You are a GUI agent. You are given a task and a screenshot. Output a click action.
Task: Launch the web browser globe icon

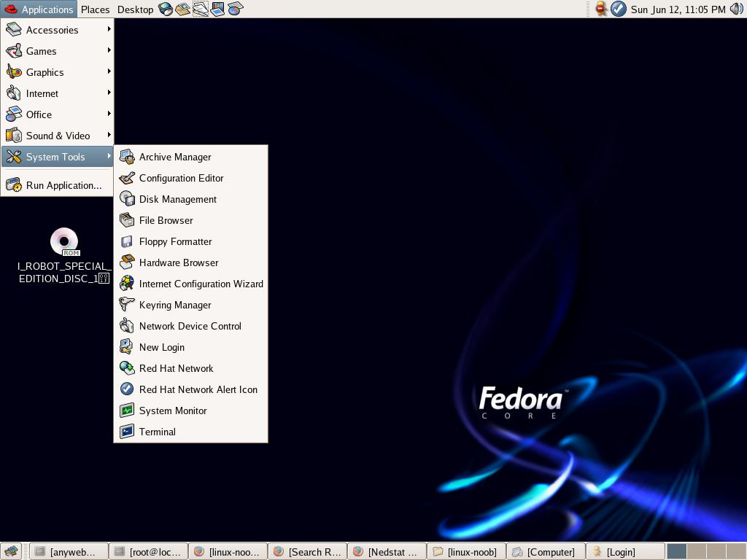(166, 9)
